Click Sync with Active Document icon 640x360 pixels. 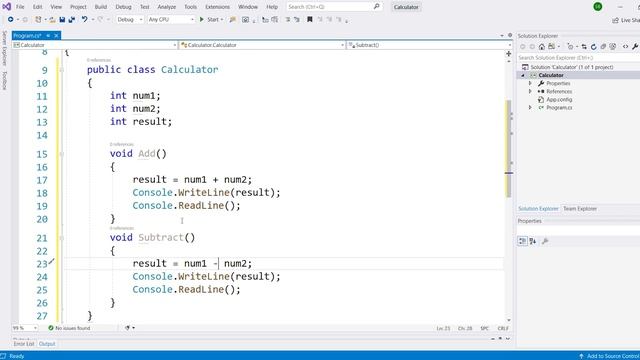[584, 47]
